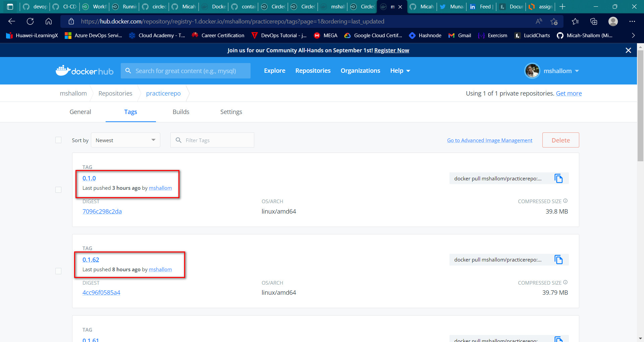The width and height of the screenshot is (644, 342).
Task: Open Micah-Shallom GitHub bookmark
Action: point(584,36)
